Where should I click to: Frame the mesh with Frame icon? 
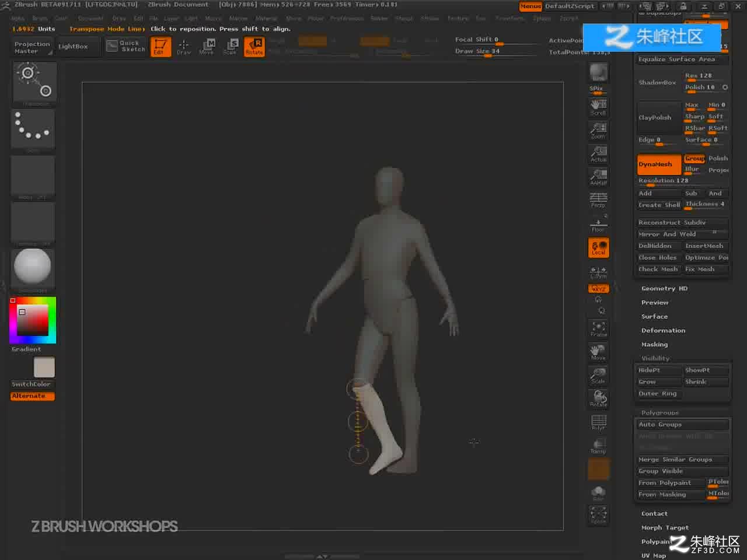tap(598, 328)
